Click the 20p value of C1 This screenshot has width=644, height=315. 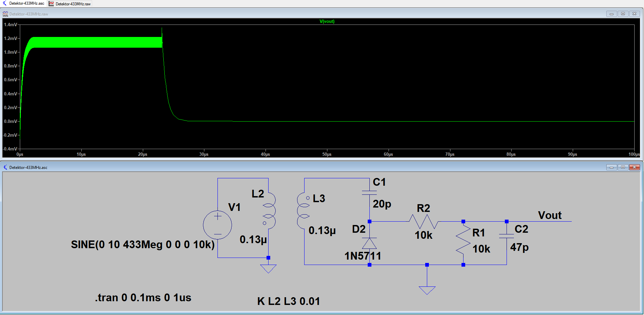tap(382, 204)
